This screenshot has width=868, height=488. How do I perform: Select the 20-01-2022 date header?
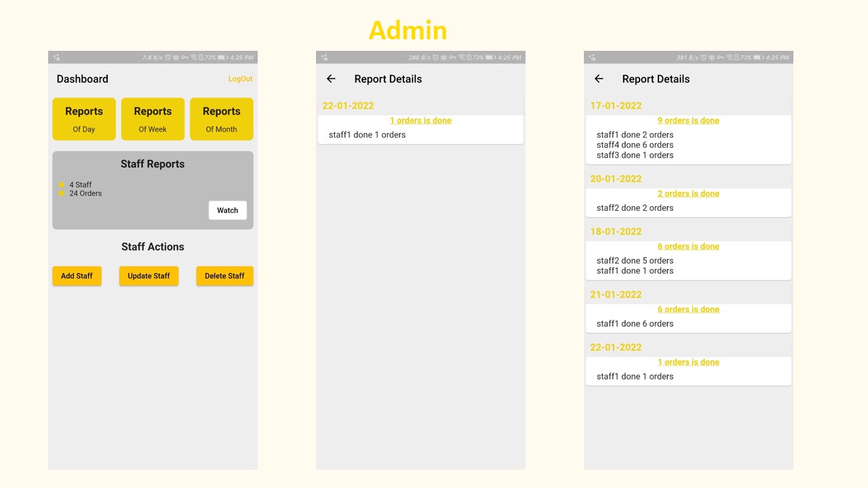[x=616, y=179]
